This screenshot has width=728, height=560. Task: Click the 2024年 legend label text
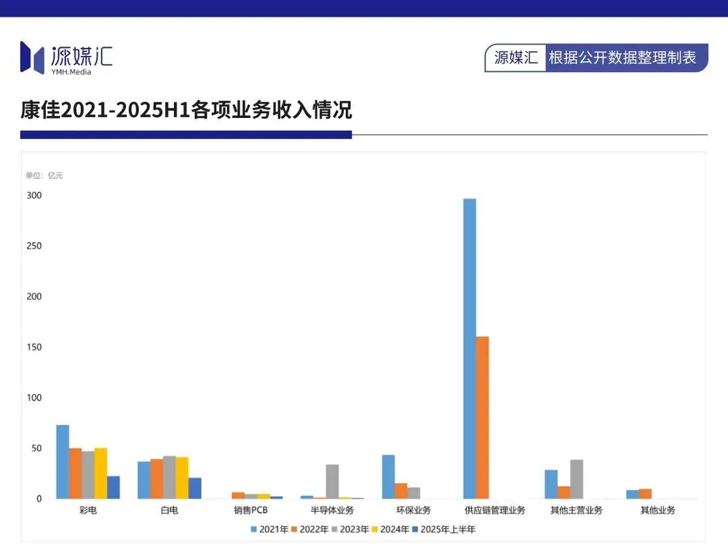coord(395,529)
